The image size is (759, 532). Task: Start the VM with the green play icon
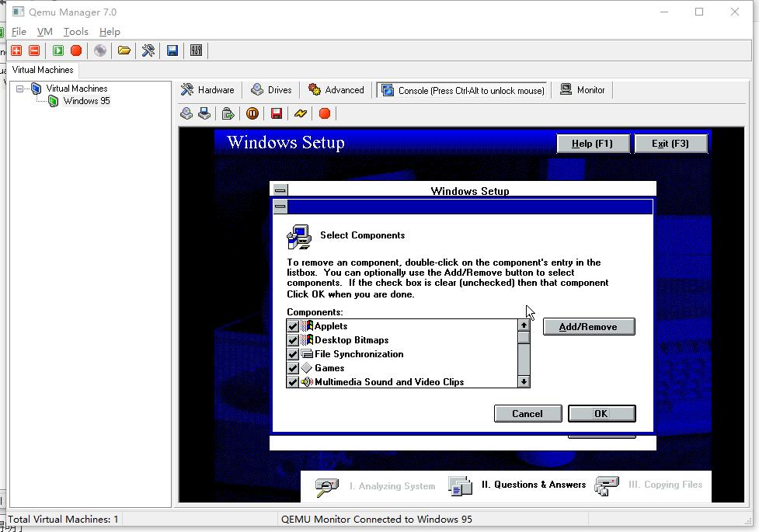point(58,50)
